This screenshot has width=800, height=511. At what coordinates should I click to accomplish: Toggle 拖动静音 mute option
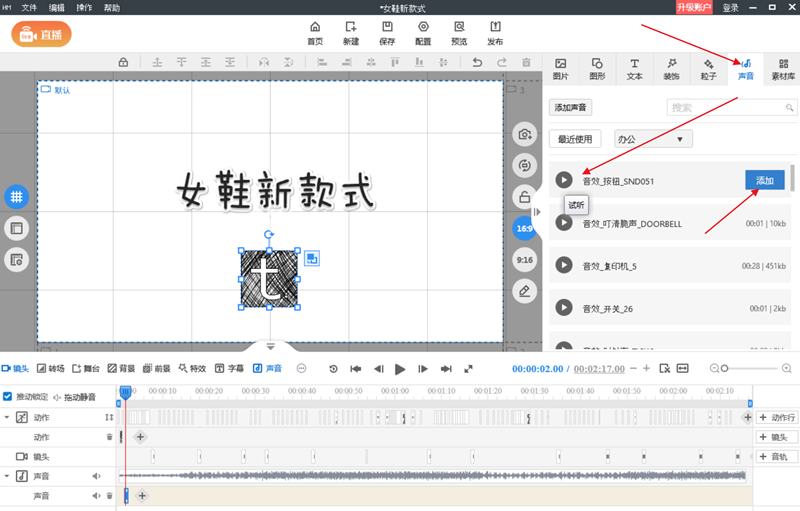(74, 397)
